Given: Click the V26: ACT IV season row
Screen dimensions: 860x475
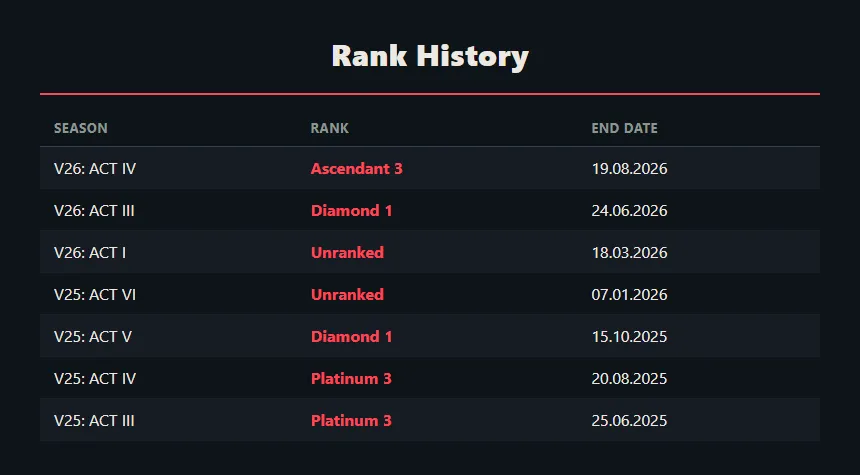Looking at the screenshot, I should coord(430,168).
